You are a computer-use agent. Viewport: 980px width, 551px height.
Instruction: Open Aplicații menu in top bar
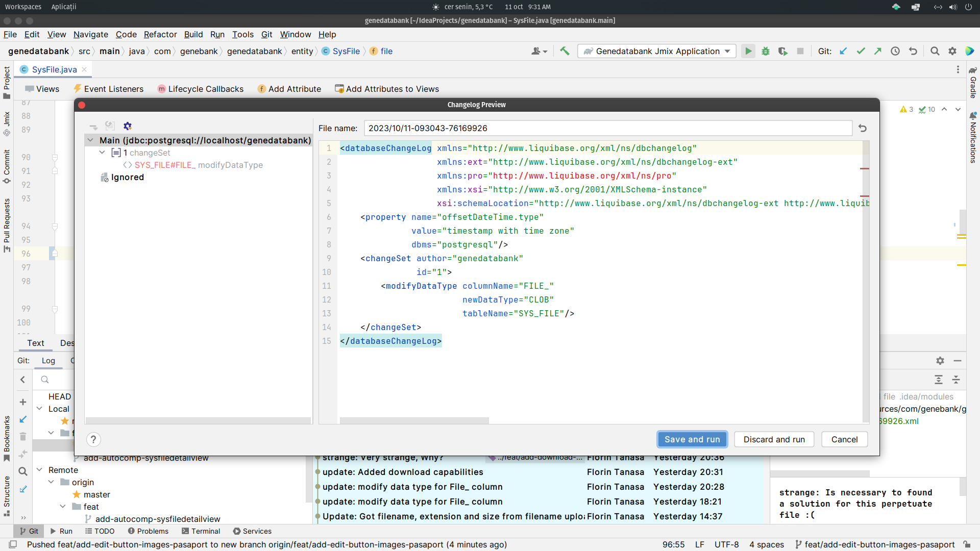click(64, 7)
